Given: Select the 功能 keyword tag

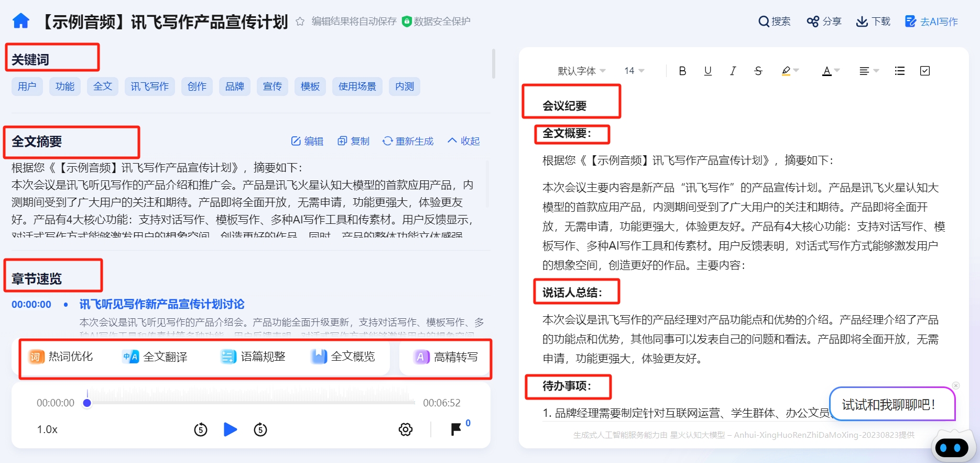Looking at the screenshot, I should [65, 87].
